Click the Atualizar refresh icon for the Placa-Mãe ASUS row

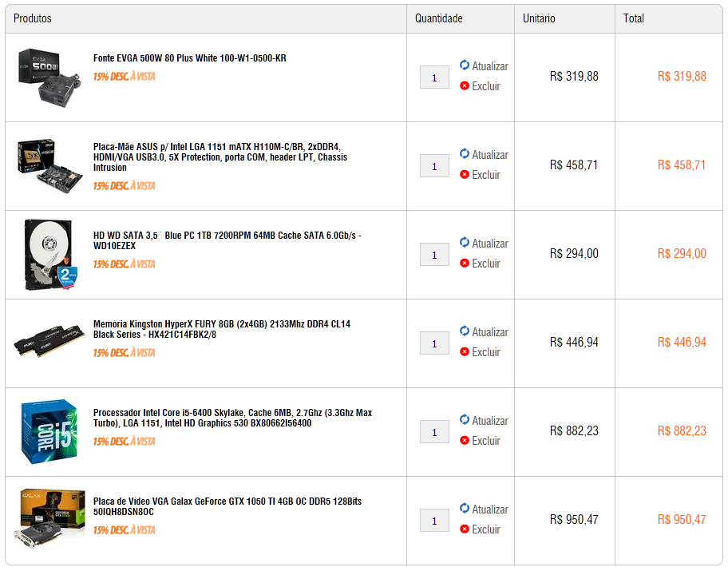tap(465, 153)
